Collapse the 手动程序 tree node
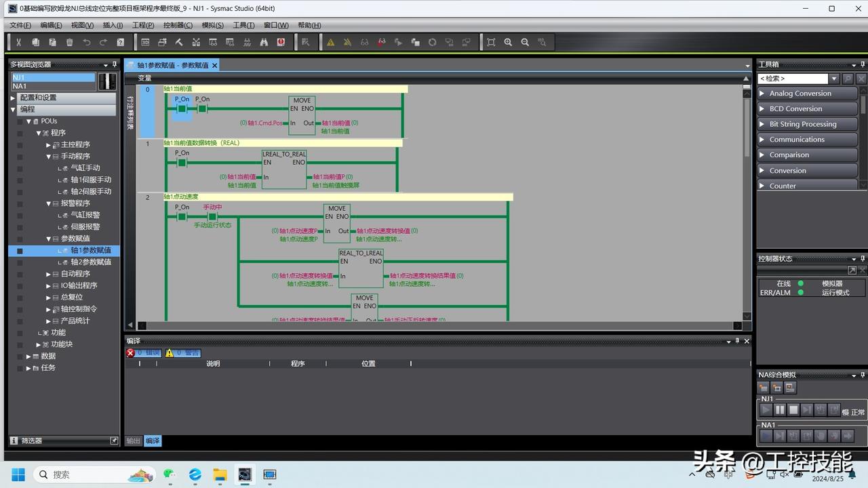 (x=48, y=156)
